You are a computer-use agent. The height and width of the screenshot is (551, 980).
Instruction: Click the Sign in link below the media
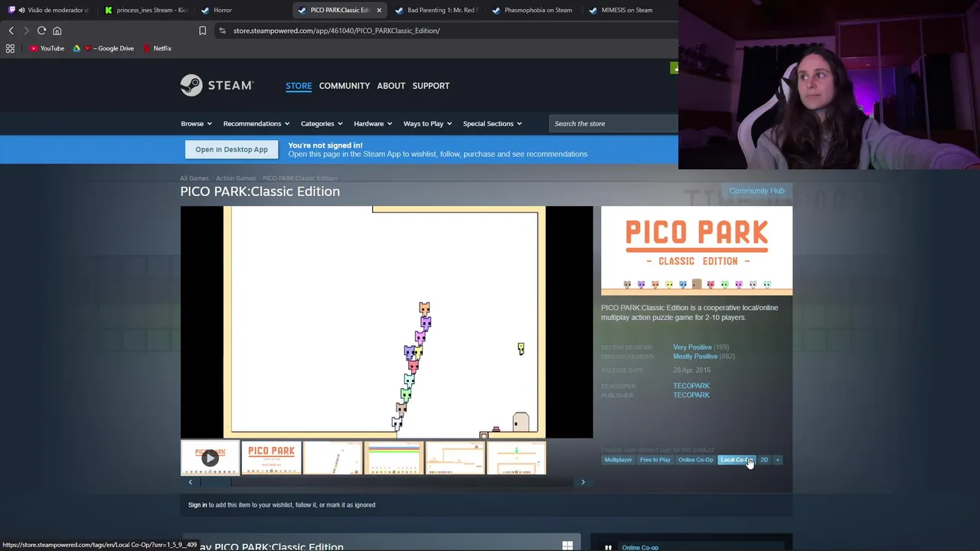pyautogui.click(x=198, y=505)
